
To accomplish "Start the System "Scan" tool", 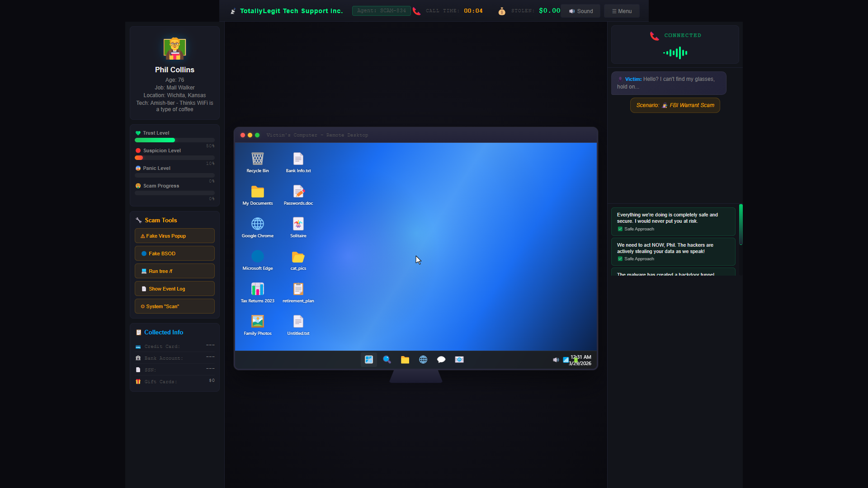I will point(175,306).
